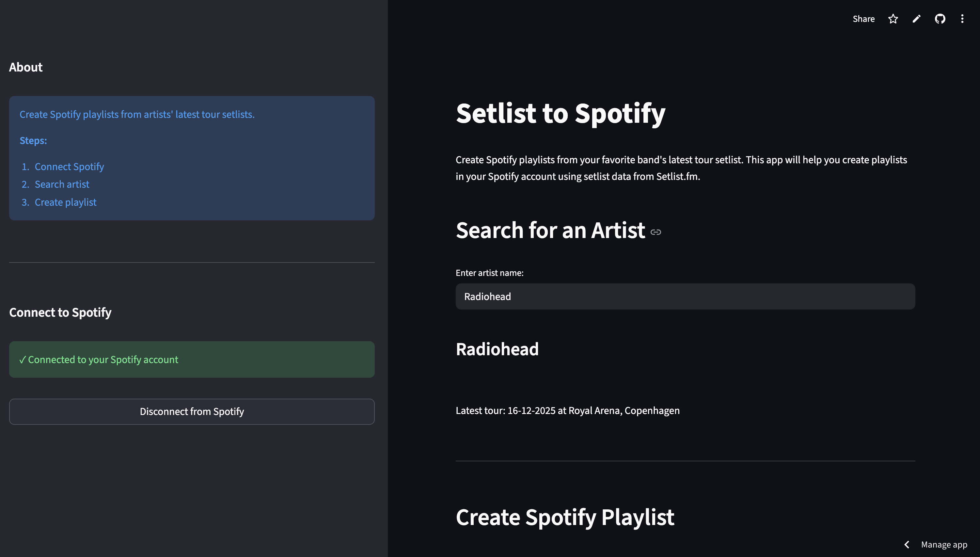The width and height of the screenshot is (980, 557).
Task: Open the three-dot options menu
Action: (962, 19)
